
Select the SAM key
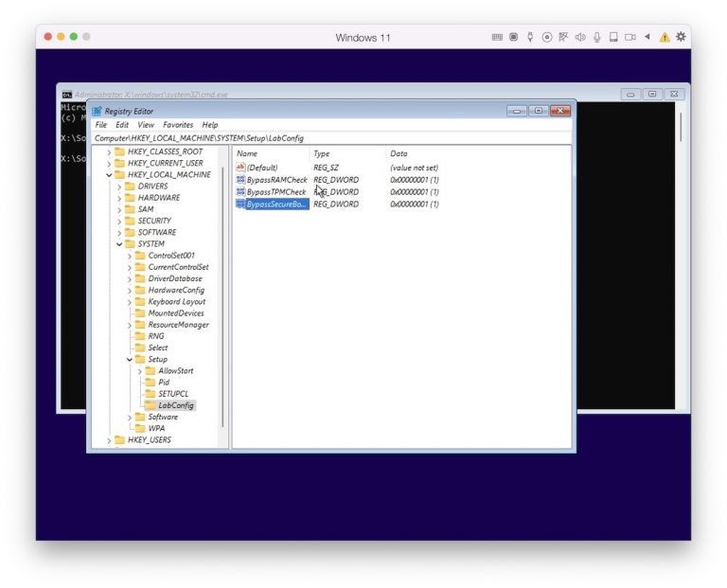coord(146,209)
